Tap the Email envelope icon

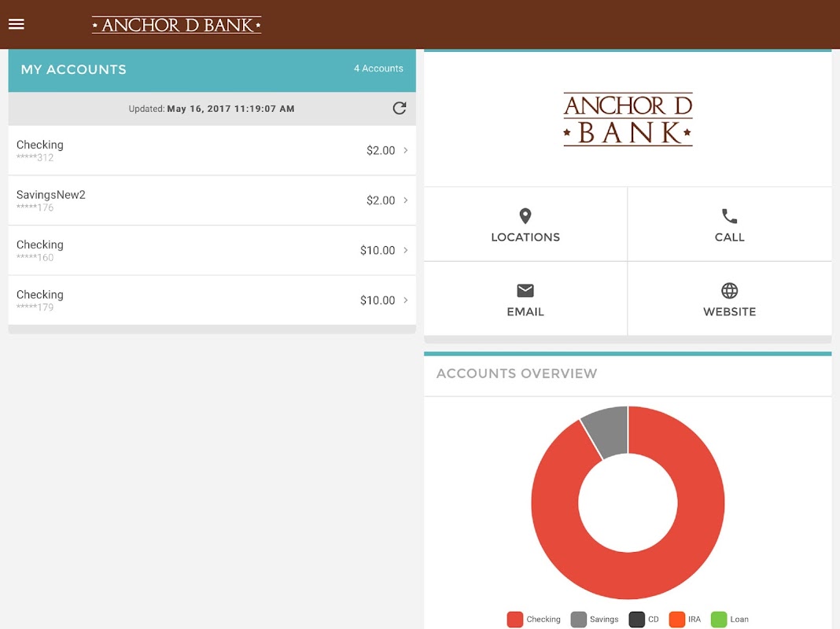pyautogui.click(x=525, y=290)
